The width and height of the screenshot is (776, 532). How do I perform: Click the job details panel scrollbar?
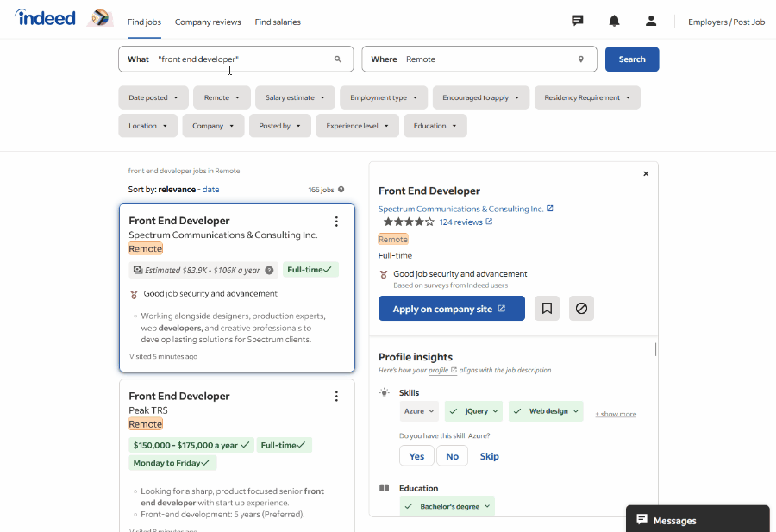coord(656,349)
